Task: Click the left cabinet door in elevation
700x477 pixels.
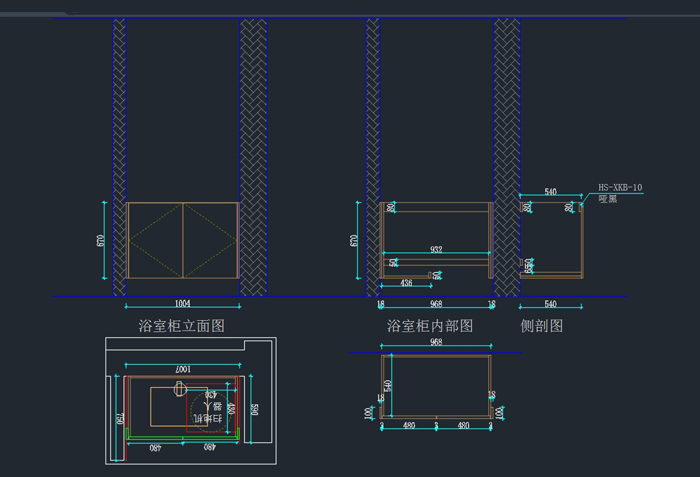Action: tap(155, 240)
